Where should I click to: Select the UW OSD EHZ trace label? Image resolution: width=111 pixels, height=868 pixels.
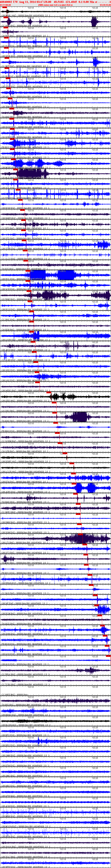[25, 370]
